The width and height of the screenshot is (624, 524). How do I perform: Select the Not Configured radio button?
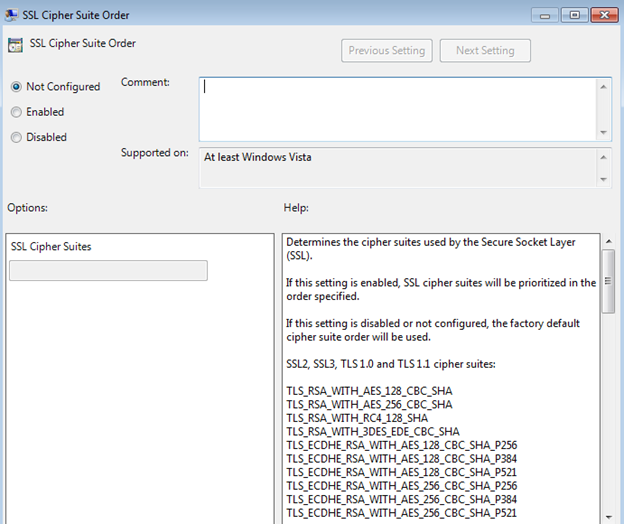(16, 87)
